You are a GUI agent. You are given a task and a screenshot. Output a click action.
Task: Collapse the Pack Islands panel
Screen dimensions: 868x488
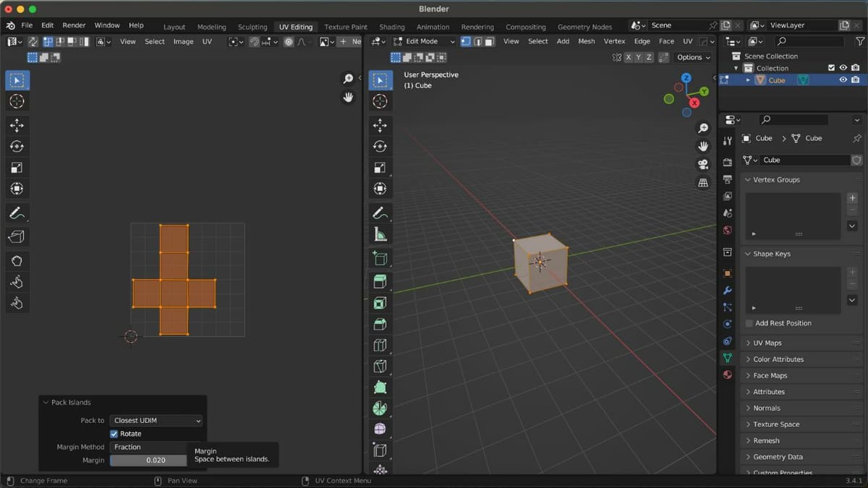(46, 402)
